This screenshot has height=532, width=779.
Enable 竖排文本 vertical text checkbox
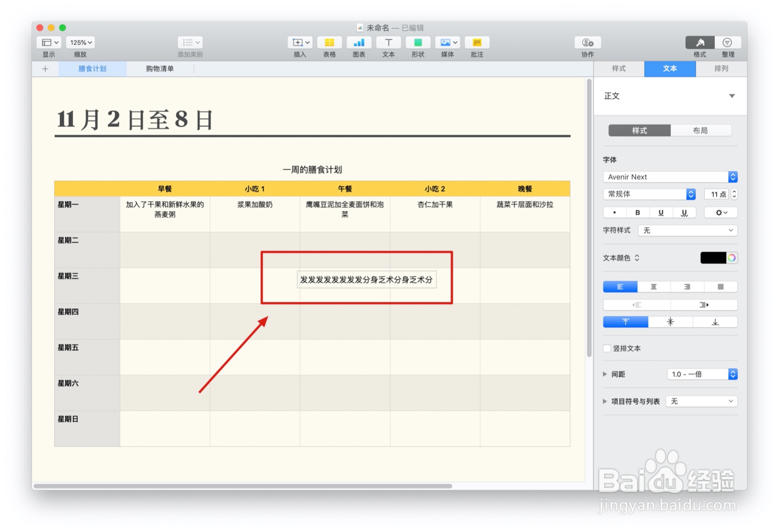coord(607,348)
